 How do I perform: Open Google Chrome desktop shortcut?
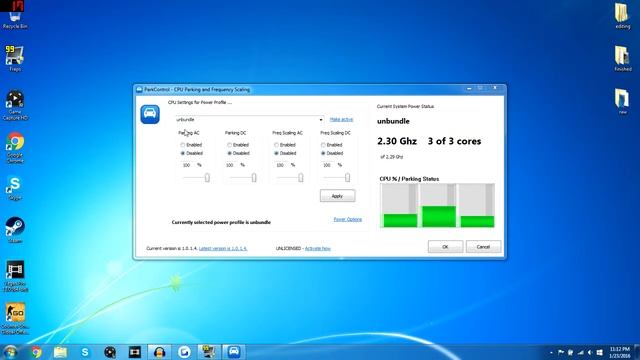[15, 148]
